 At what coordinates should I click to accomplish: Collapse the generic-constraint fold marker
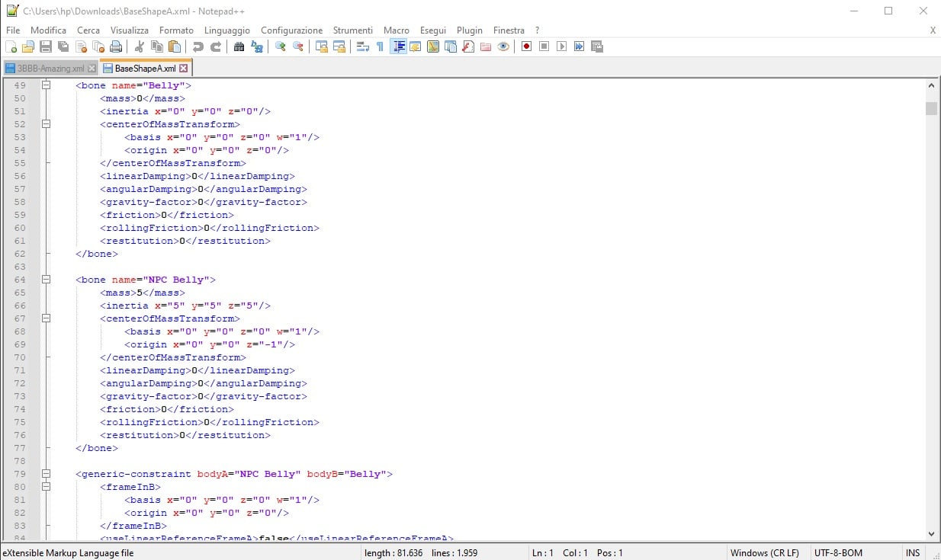point(46,474)
